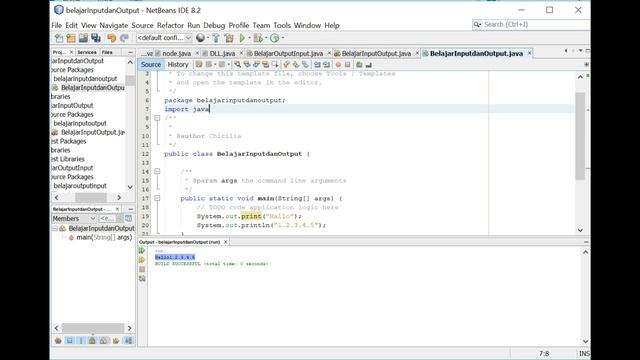Click the Profile Project clock icon
The width and height of the screenshot is (640, 360).
click(275, 38)
